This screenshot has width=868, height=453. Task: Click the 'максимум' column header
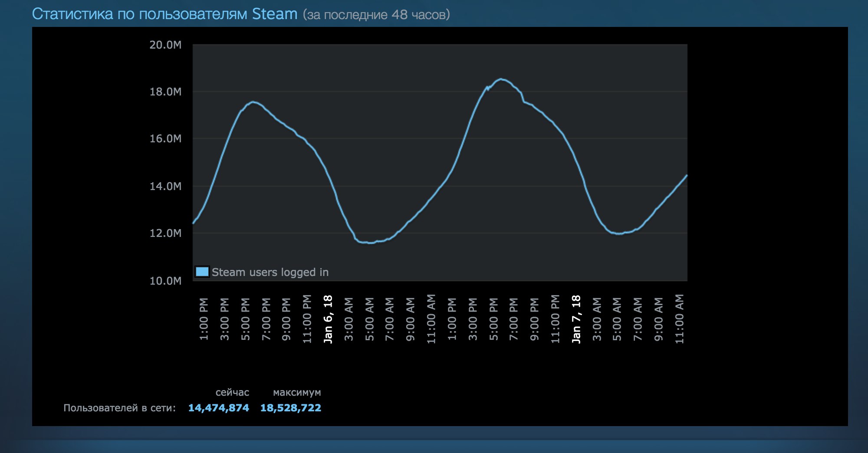click(x=297, y=392)
